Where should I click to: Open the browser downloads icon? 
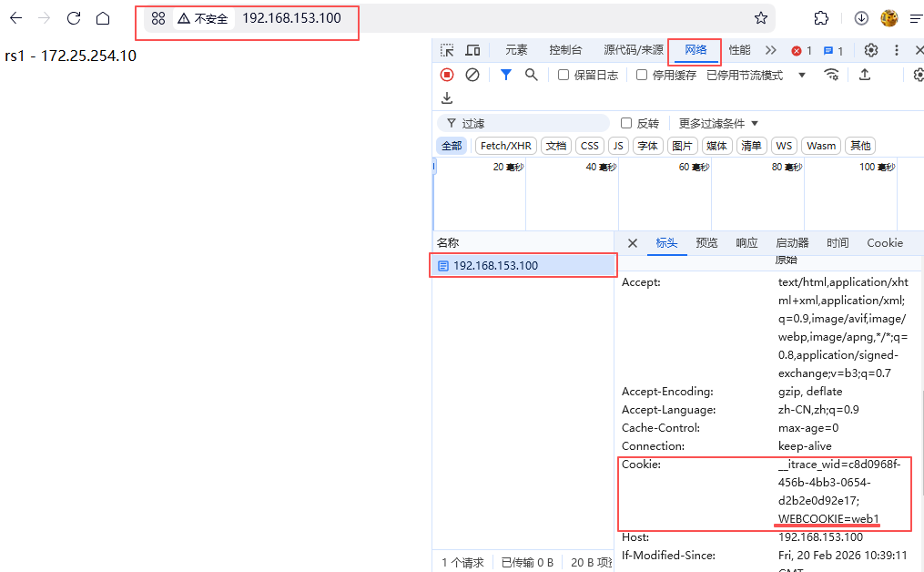pyautogui.click(x=861, y=18)
